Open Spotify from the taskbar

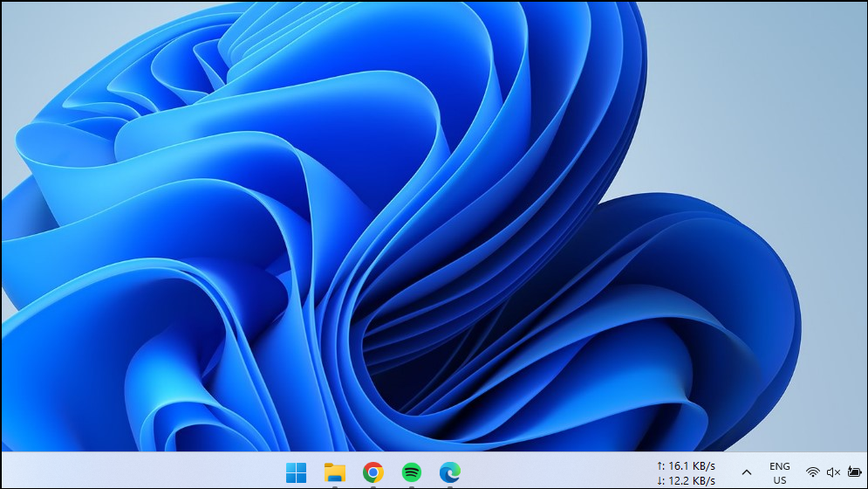[412, 472]
